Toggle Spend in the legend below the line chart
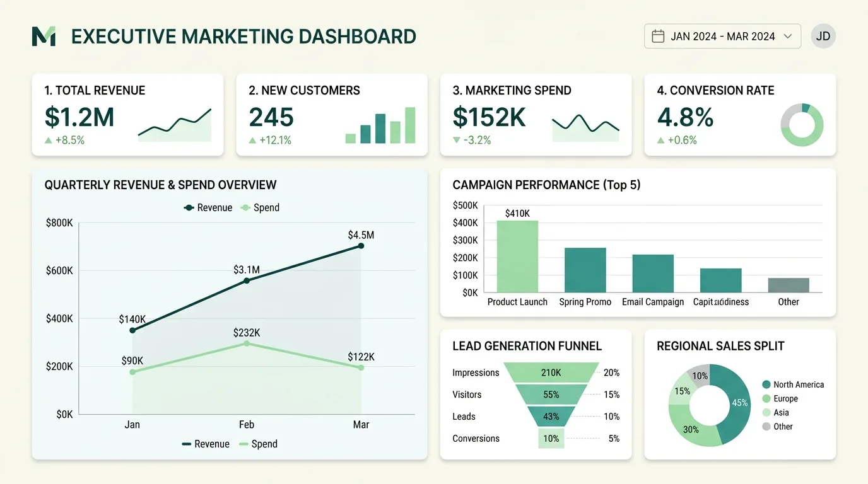Viewport: 868px width, 484px height. (258, 444)
